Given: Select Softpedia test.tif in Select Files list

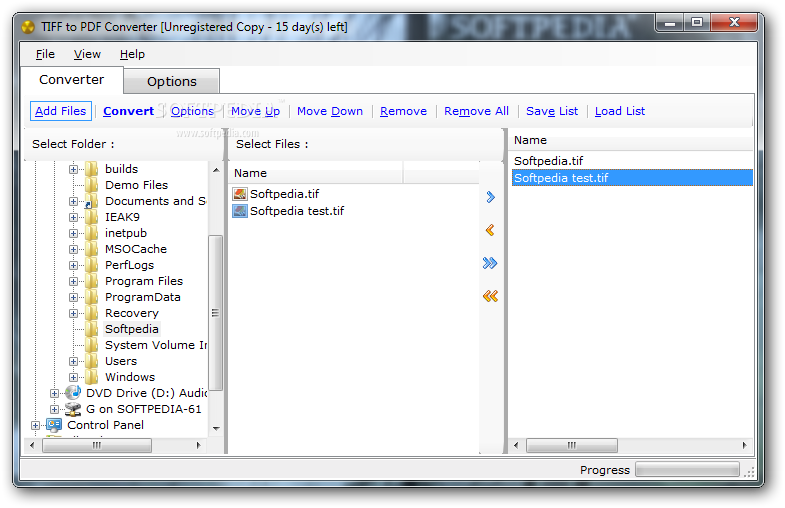Looking at the screenshot, I should [296, 211].
